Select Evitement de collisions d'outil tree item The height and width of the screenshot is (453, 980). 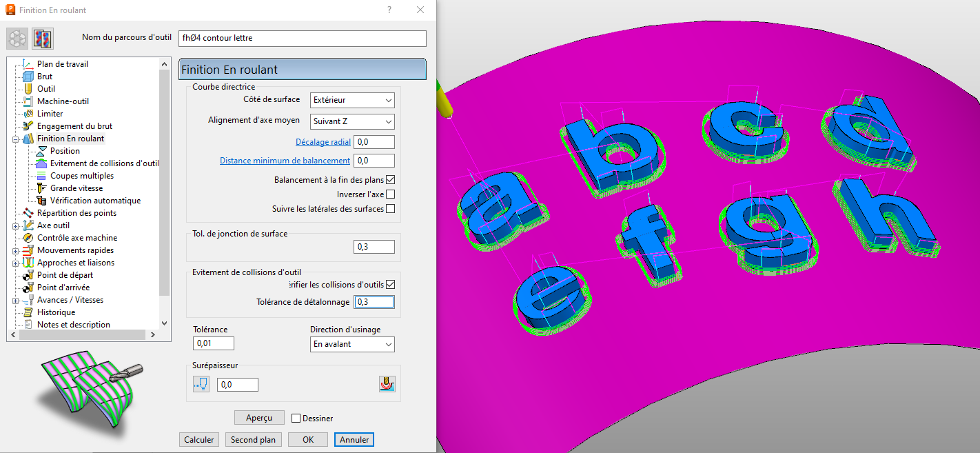click(x=104, y=163)
